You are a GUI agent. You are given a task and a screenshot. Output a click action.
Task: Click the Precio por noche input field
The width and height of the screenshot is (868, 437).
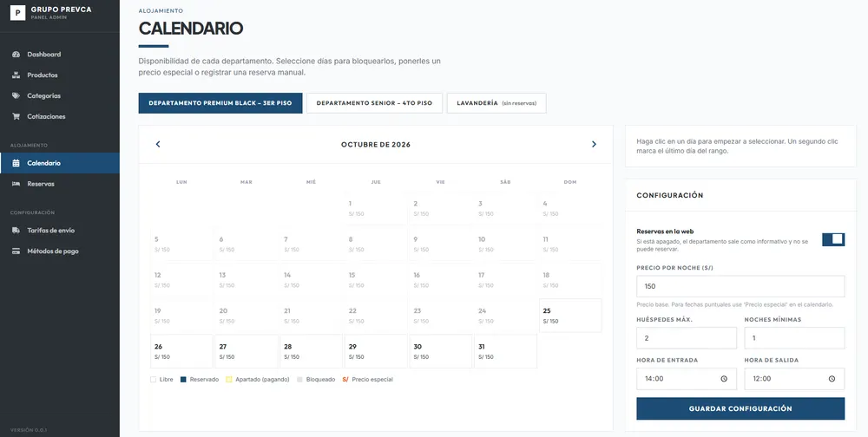pyautogui.click(x=740, y=286)
